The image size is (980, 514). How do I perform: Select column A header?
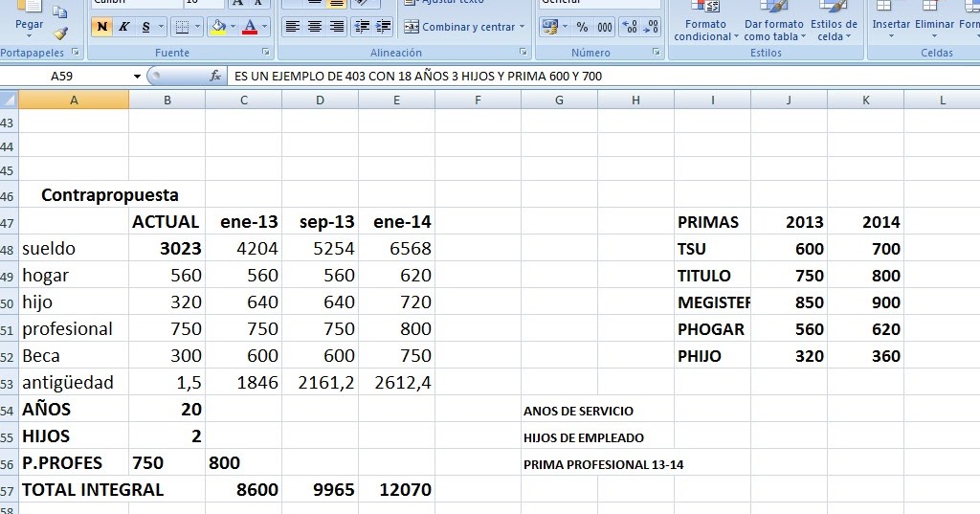pos(74,101)
